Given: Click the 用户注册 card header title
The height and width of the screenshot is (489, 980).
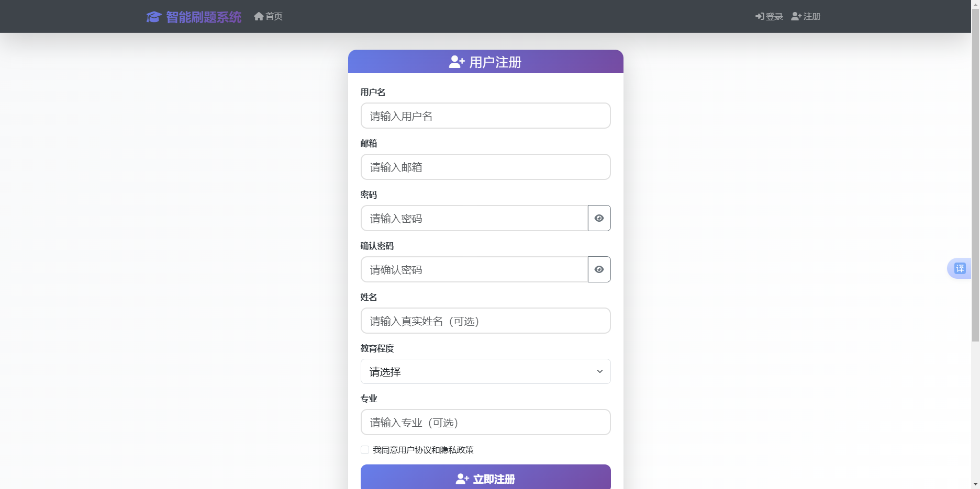Looking at the screenshot, I should [x=485, y=62].
